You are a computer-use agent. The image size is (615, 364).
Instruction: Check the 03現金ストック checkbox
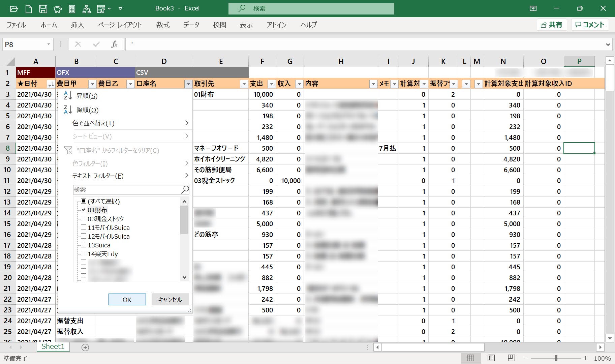pyautogui.click(x=84, y=218)
